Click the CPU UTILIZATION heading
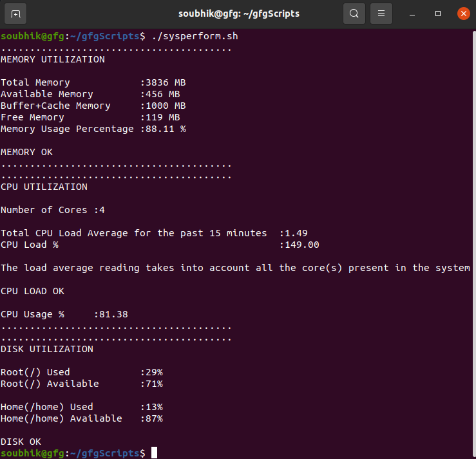Viewport: 476px width, 459px height. 44,187
